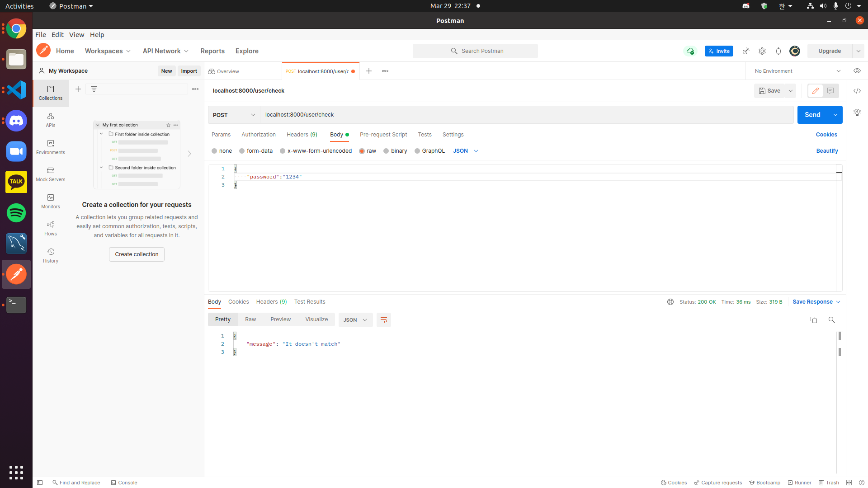The image size is (868, 488).
Task: Toggle the sidebar visibility in status bar
Action: click(40, 483)
